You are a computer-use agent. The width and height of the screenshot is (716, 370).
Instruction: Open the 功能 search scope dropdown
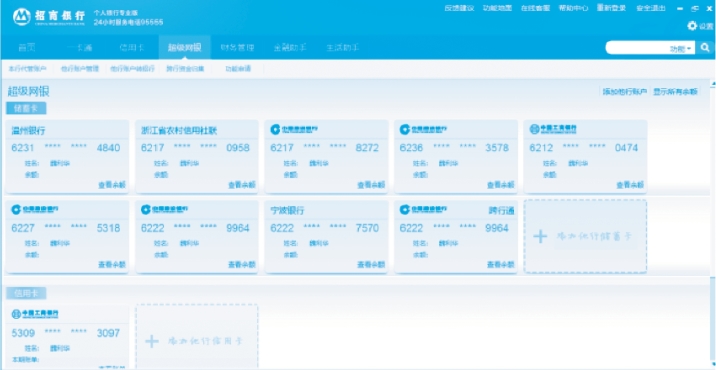coord(681,48)
